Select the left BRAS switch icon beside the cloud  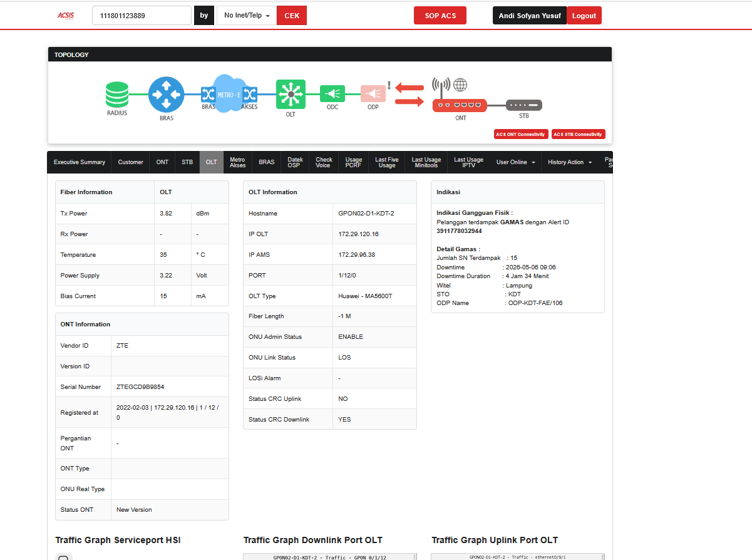[x=208, y=95]
